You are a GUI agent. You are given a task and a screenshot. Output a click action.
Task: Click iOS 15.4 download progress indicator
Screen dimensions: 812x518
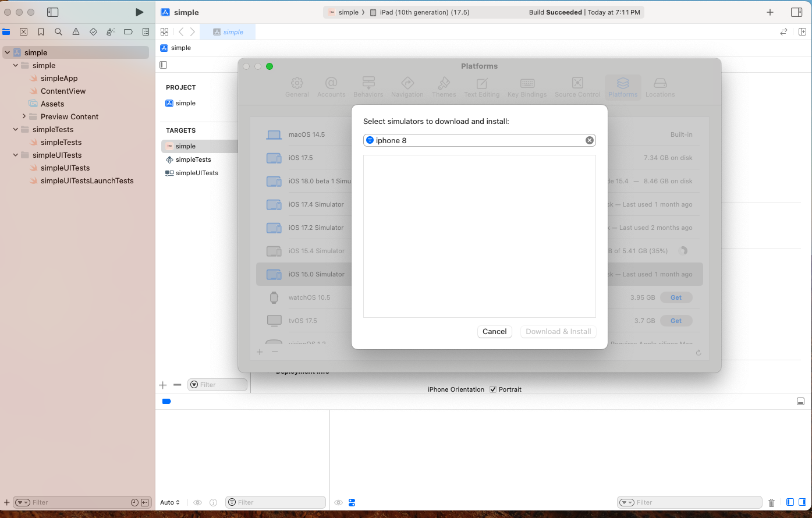pos(683,251)
